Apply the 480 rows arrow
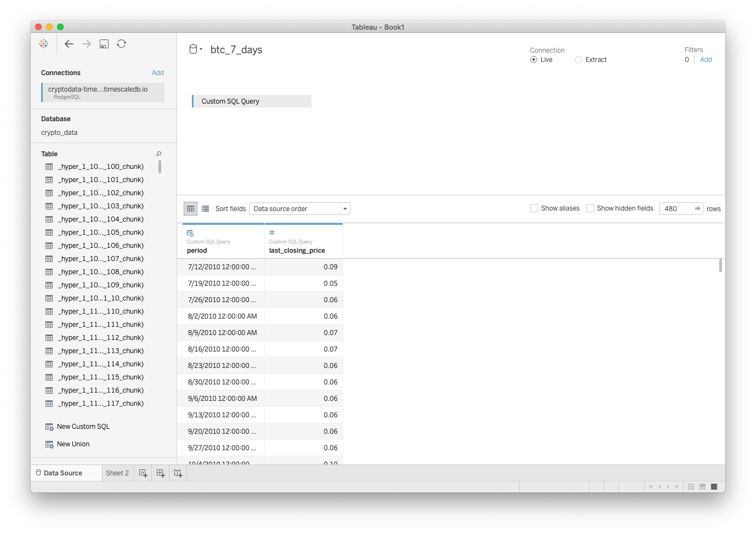This screenshot has height=533, width=756. [697, 209]
